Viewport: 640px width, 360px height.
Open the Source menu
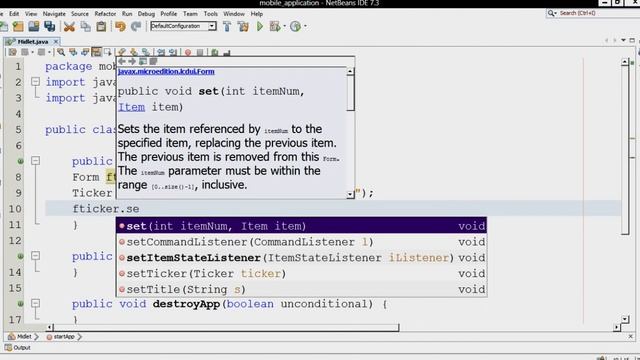click(x=80, y=14)
